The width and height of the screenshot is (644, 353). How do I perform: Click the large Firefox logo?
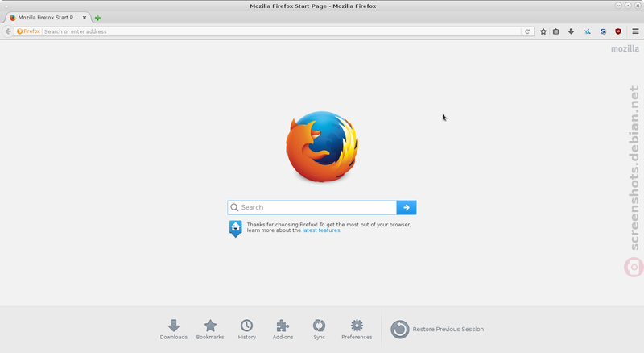(x=322, y=147)
